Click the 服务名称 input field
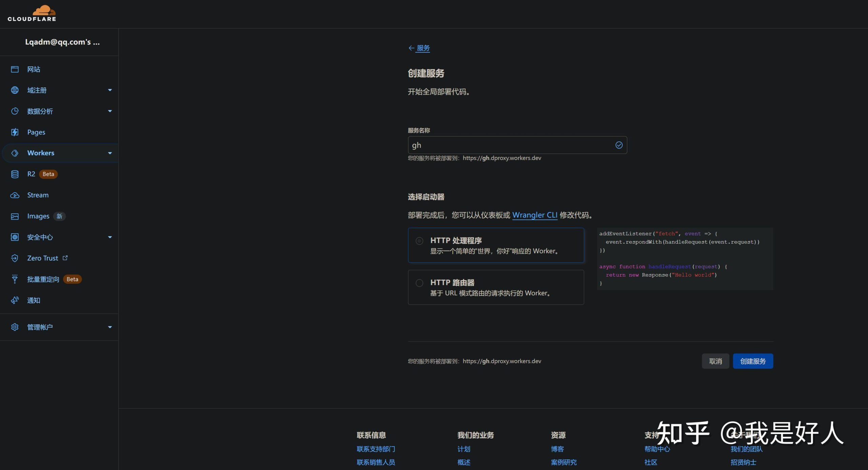 [x=517, y=145]
